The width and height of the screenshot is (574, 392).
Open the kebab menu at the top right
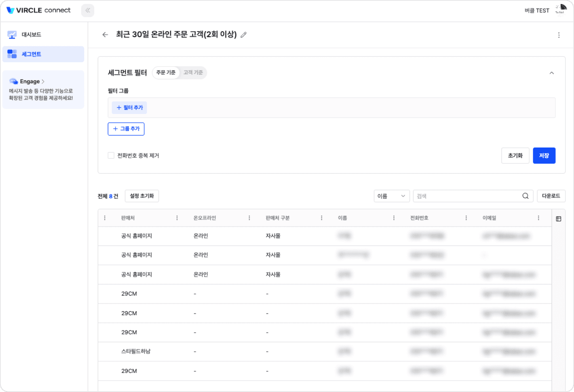pyautogui.click(x=559, y=35)
